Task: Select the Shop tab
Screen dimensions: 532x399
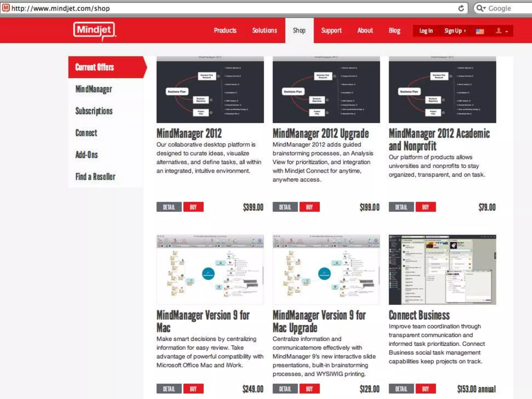Action: pos(299,30)
